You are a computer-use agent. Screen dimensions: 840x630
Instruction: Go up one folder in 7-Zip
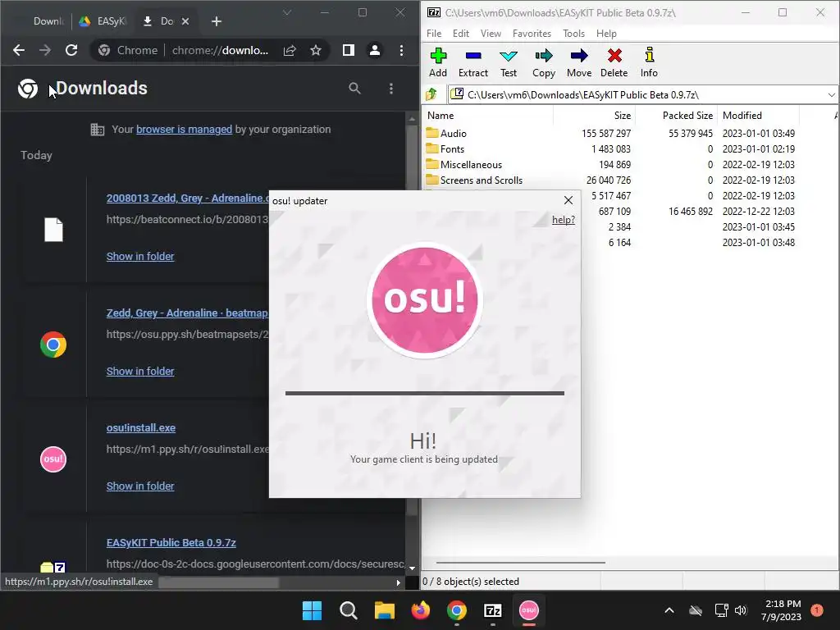click(431, 95)
